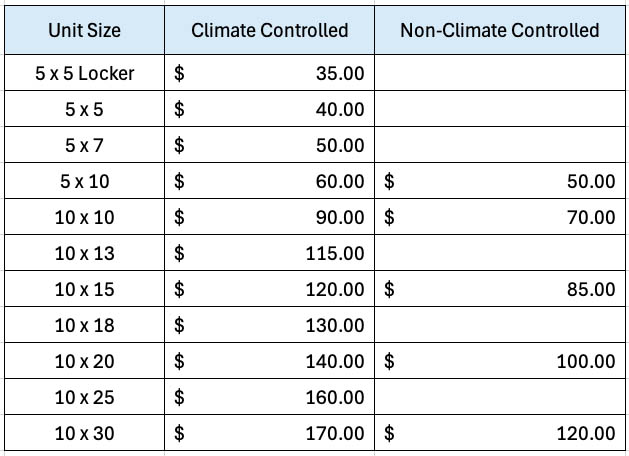The width and height of the screenshot is (629, 456).
Task: Select the Non-Climate Controlled header cell
Action: pos(499,30)
